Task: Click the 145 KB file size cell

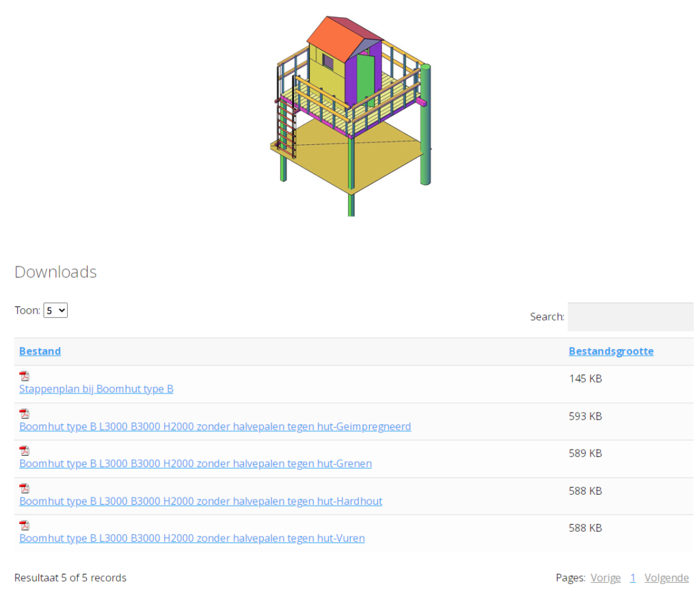Action: [x=585, y=379]
